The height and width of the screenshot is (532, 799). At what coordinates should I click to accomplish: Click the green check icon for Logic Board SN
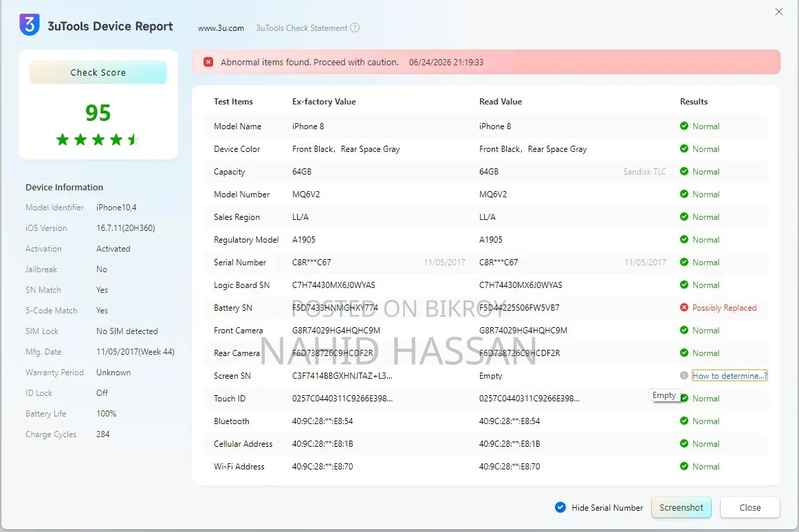click(x=684, y=285)
